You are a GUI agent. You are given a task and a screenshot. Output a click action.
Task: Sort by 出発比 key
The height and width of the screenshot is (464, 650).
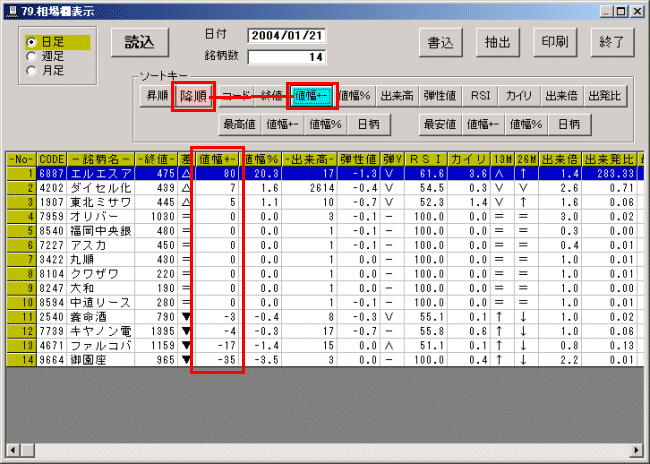coord(605,96)
